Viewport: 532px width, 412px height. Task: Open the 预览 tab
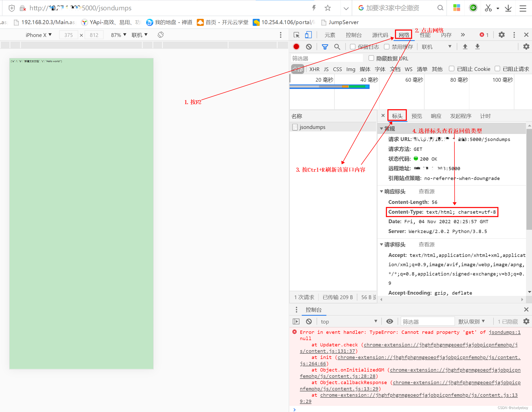click(x=417, y=116)
